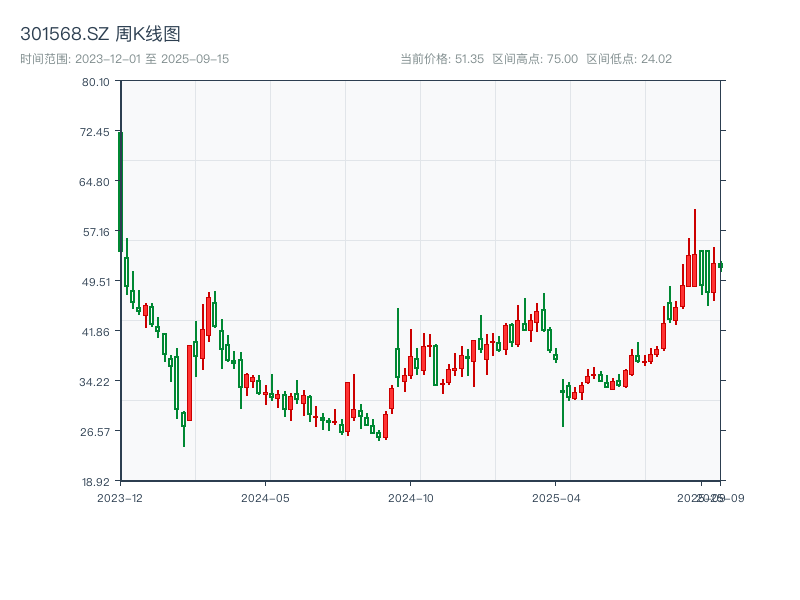
Task: Click the green candlestick gapping down after 2025-04
Action: click(563, 403)
